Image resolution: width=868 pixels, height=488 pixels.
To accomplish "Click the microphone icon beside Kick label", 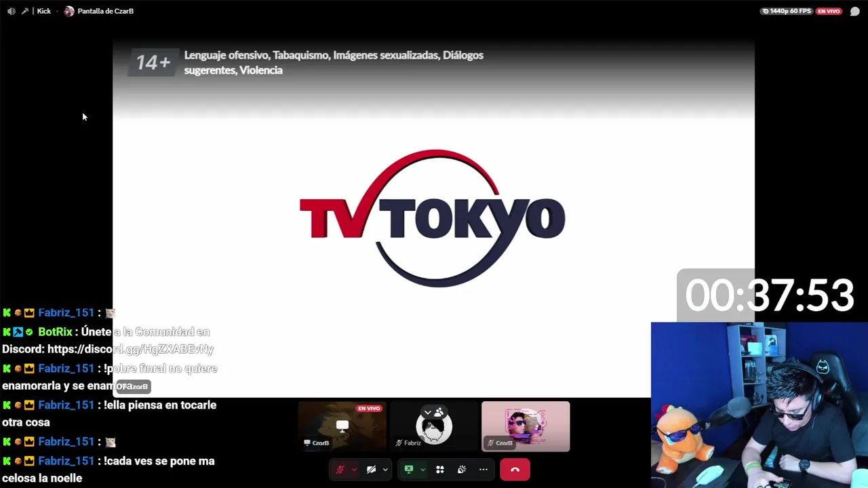I will coord(25,11).
